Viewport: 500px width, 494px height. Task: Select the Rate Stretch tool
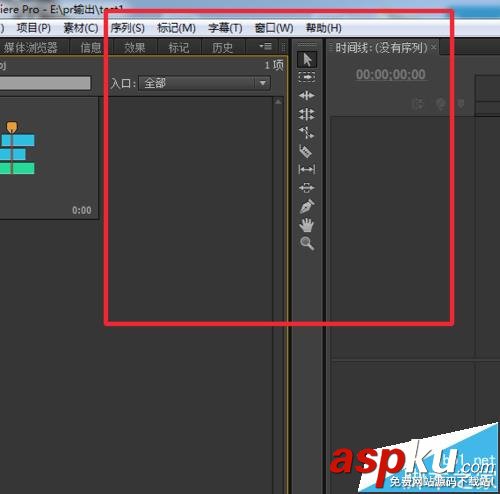pyautogui.click(x=307, y=133)
